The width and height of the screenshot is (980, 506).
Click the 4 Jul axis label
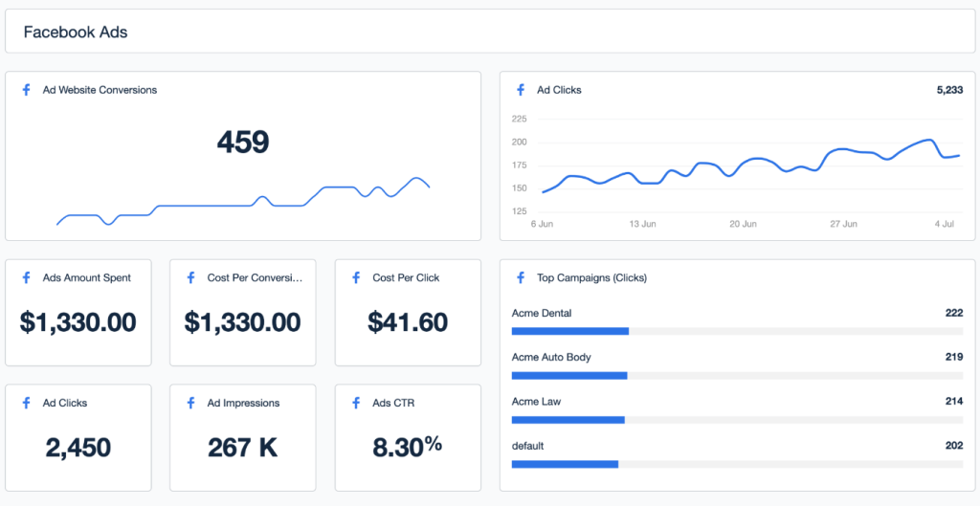944,224
